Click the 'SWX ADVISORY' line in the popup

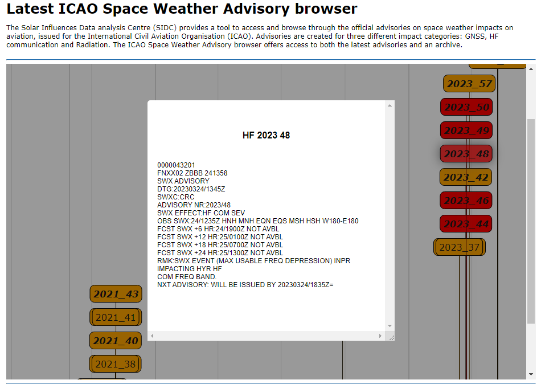tap(183, 181)
